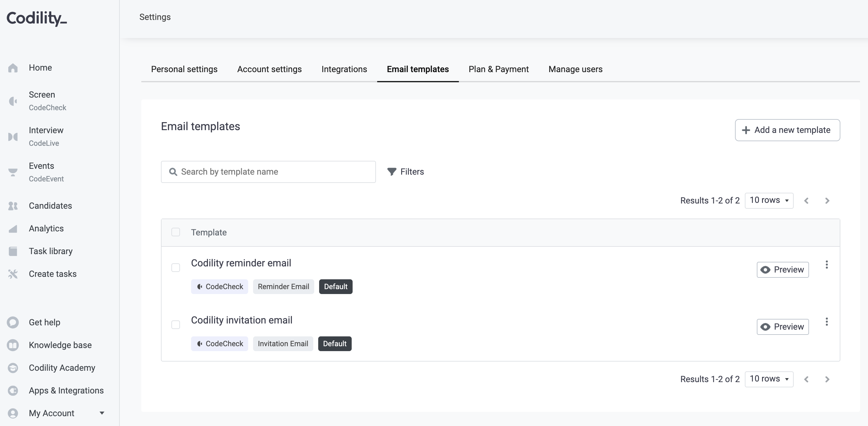868x426 pixels.
Task: Open Create tasks in the sidebar
Action: 53,274
